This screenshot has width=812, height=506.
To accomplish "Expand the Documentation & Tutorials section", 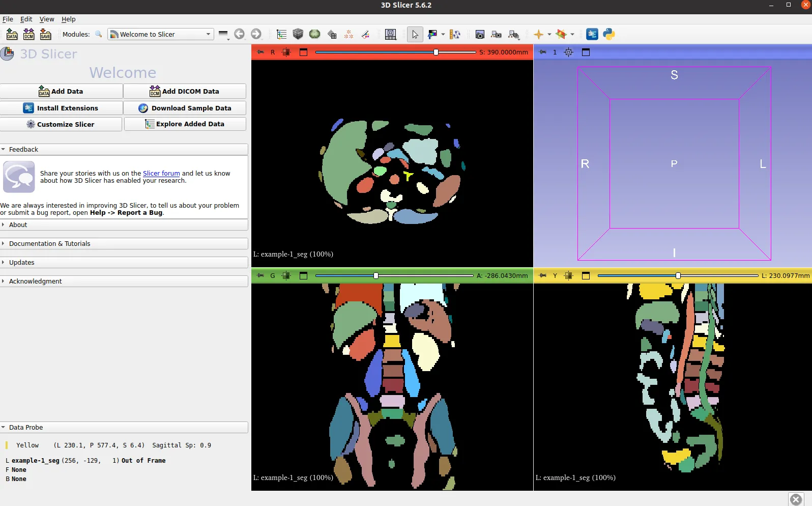I will [x=124, y=243].
